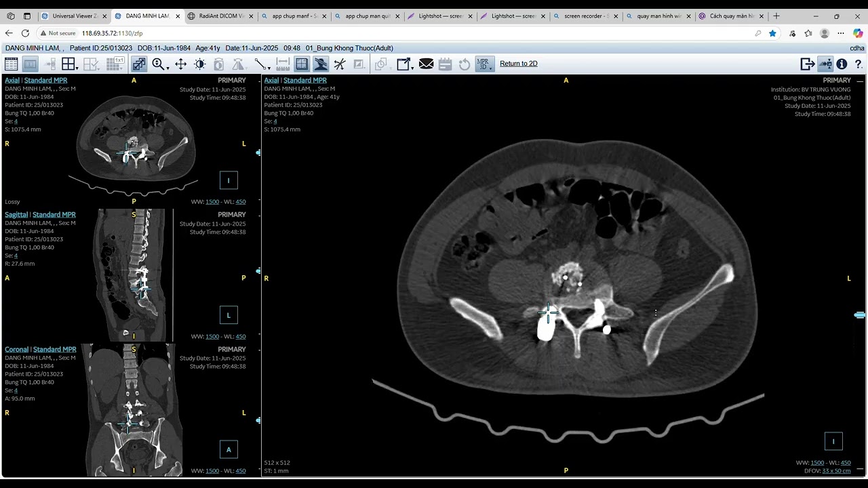Open the study list table icon

point(12,64)
